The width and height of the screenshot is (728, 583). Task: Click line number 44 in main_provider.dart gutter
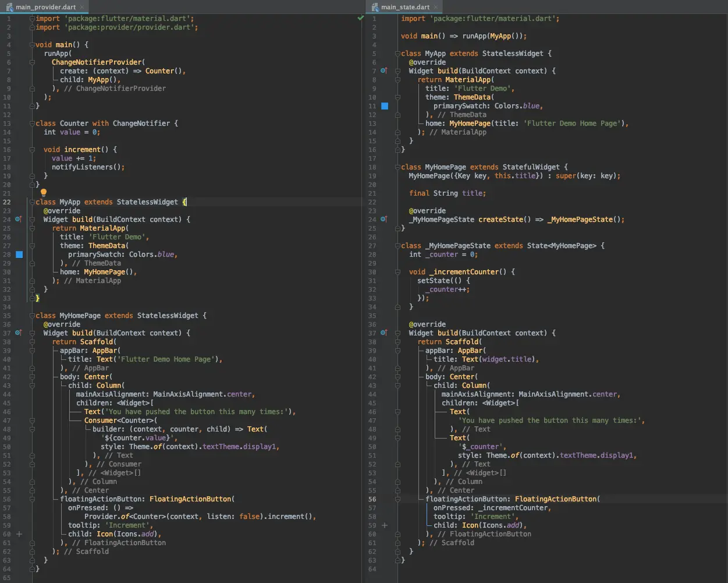coord(7,394)
